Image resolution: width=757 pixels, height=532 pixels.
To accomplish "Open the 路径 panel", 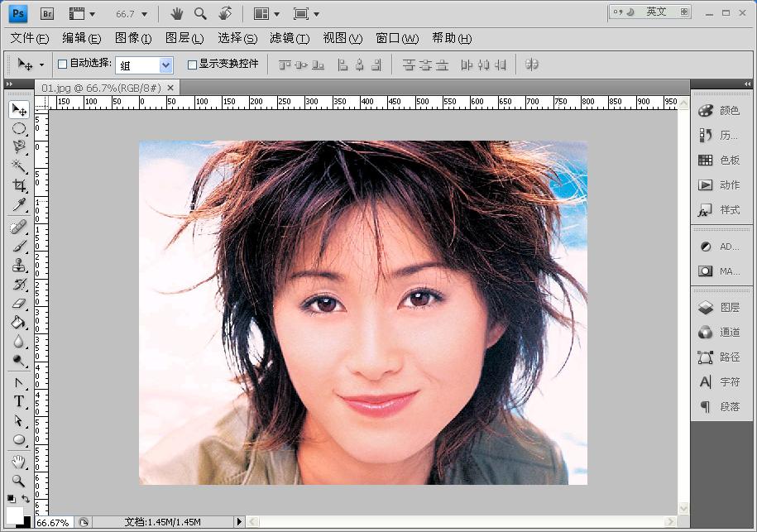I will coord(719,357).
